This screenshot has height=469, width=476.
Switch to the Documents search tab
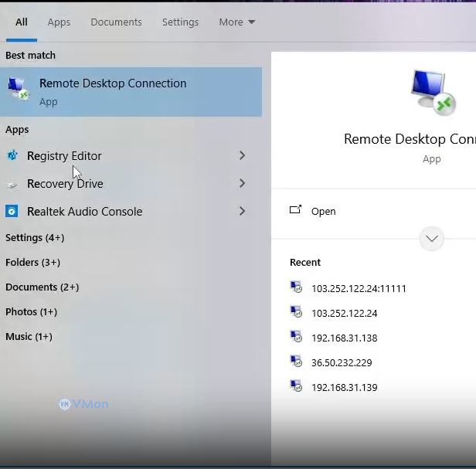click(x=116, y=22)
